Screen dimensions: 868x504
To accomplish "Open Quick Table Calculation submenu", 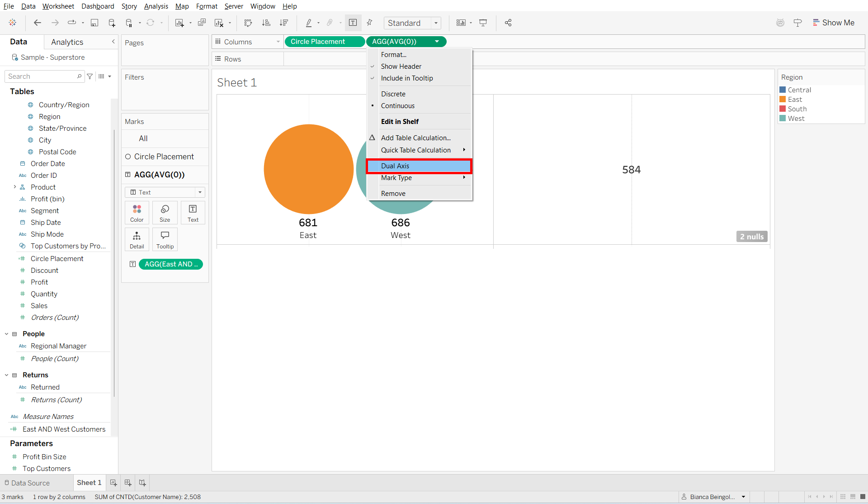I will pyautogui.click(x=420, y=150).
